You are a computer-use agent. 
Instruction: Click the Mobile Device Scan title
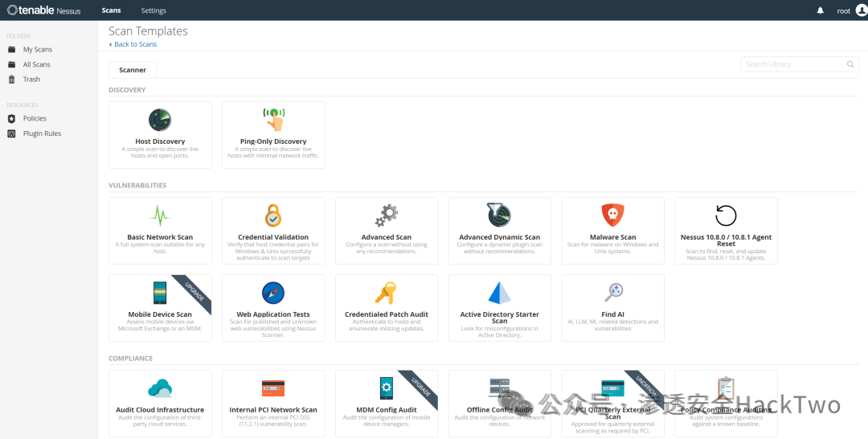(x=160, y=314)
